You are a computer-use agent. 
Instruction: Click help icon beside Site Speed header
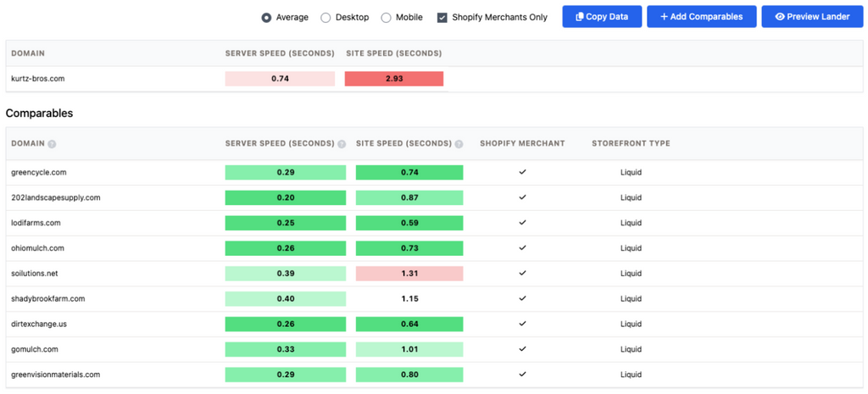coord(459,144)
